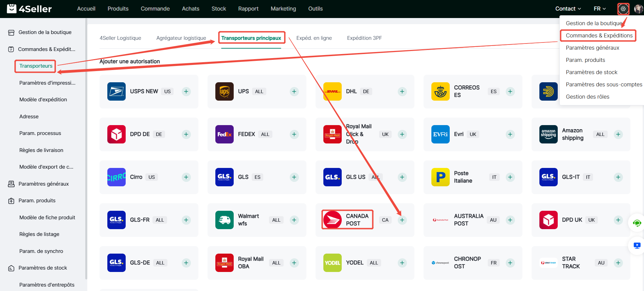This screenshot has height=291, width=644.
Task: Click the DPD DE carrier logo
Action: click(x=117, y=134)
